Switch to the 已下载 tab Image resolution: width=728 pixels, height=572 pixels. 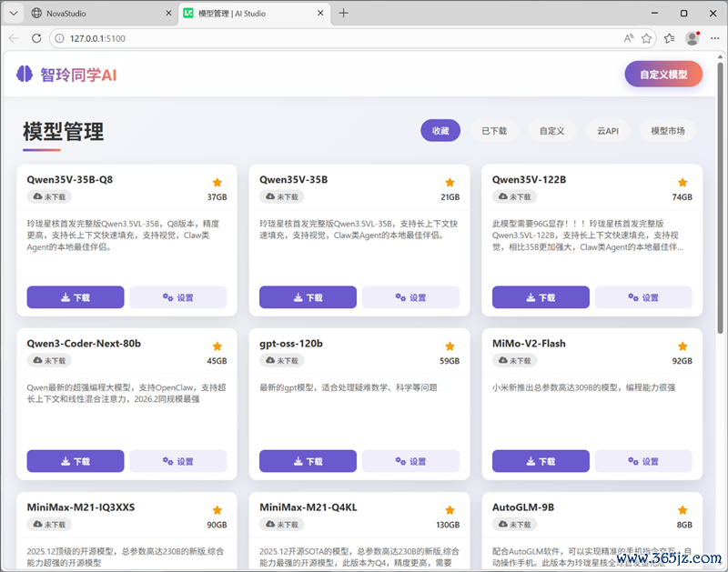[x=494, y=131]
